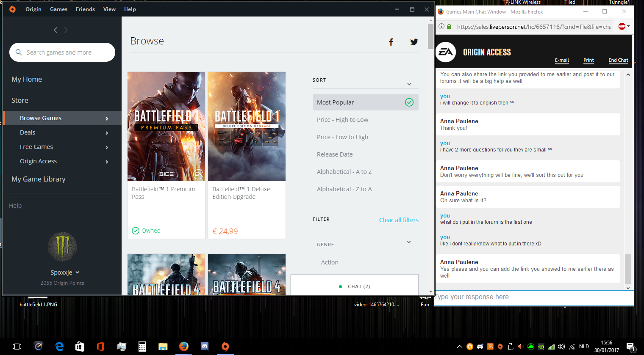Image resolution: width=644 pixels, height=355 pixels.
Task: Click the Search games and more field
Action: [62, 52]
